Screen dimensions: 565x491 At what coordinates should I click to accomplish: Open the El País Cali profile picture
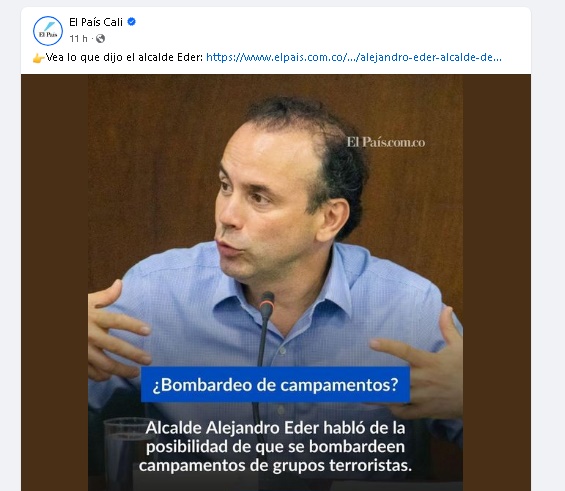(x=48, y=31)
